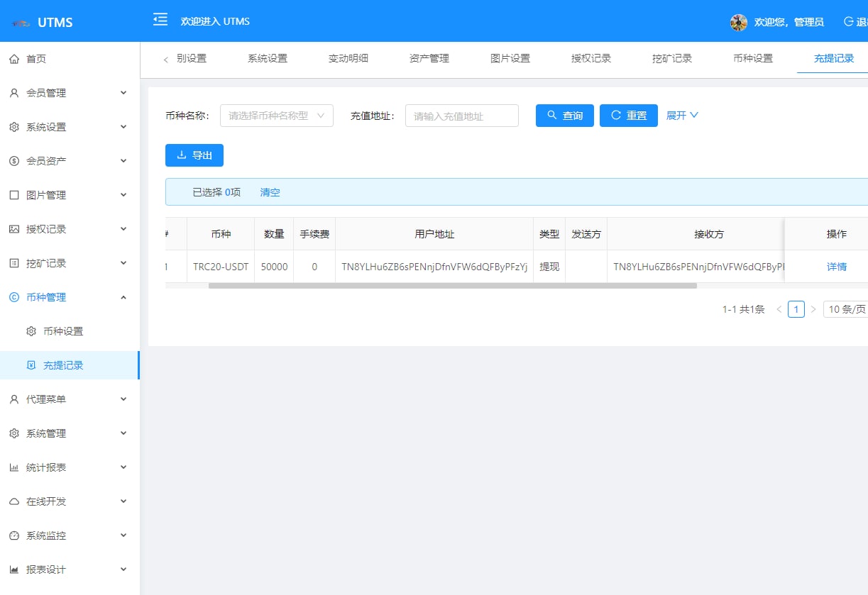Switch to the 资产管理 tab

pyautogui.click(x=429, y=58)
